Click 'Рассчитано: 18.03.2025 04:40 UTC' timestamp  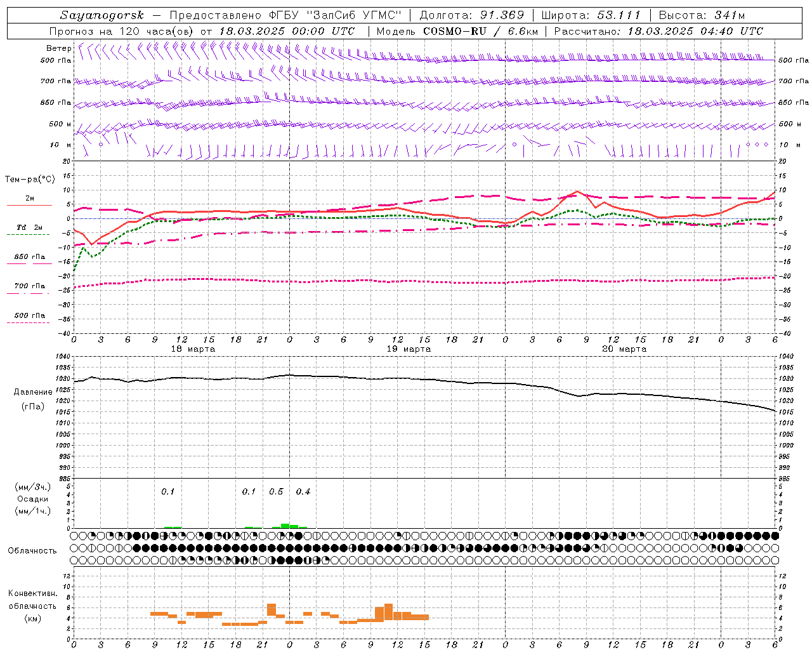658,31
